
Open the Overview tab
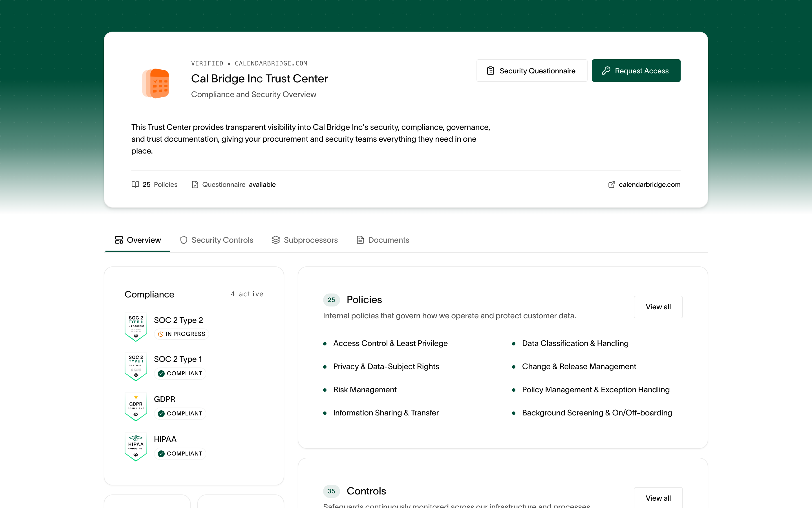coord(138,240)
